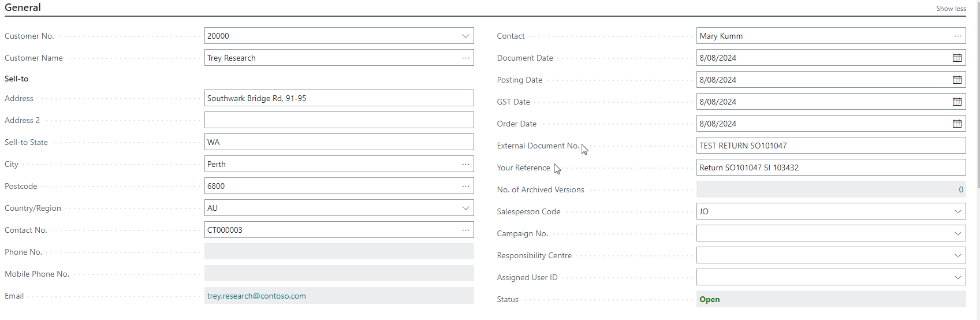Expand the Campaign No. dropdown
This screenshot has height=320, width=980.
pos(958,233)
